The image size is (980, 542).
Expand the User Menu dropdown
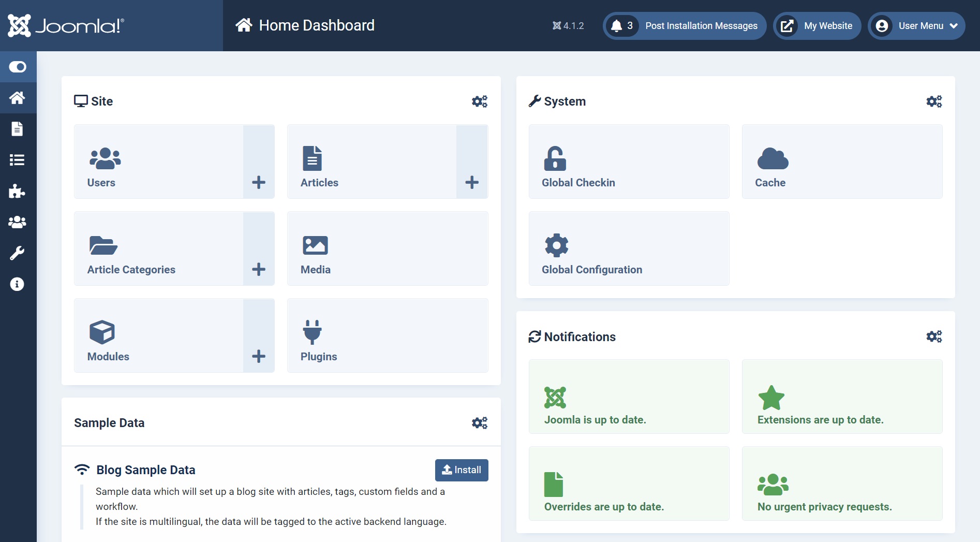(x=916, y=26)
